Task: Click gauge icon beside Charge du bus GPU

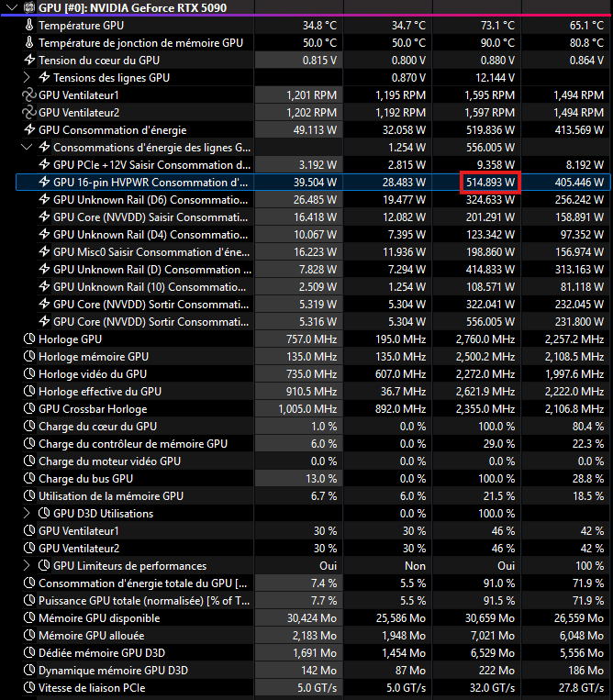Action: point(29,479)
